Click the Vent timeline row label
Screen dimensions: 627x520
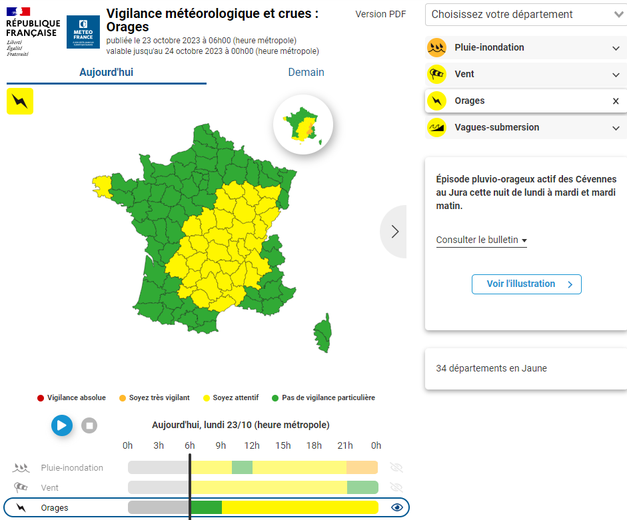pyautogui.click(x=49, y=488)
